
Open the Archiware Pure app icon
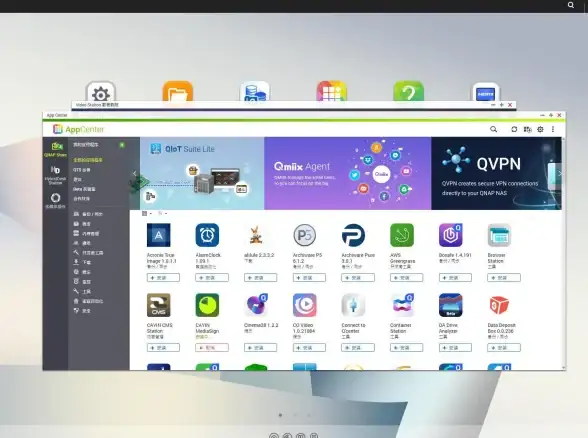[353, 235]
